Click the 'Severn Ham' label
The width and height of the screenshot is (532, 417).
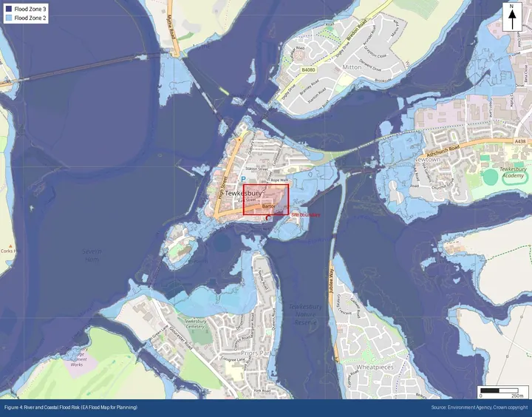click(92, 255)
